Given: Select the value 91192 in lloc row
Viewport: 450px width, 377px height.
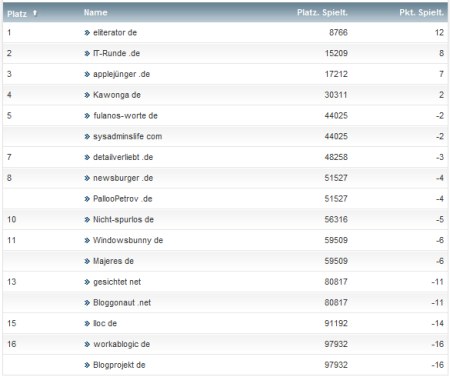Looking at the screenshot, I should tap(336, 323).
